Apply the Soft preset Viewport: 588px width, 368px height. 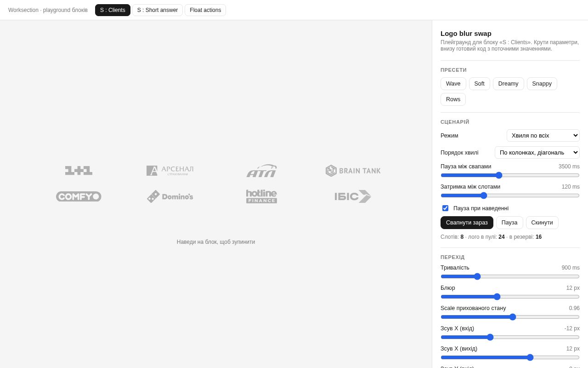coord(480,84)
